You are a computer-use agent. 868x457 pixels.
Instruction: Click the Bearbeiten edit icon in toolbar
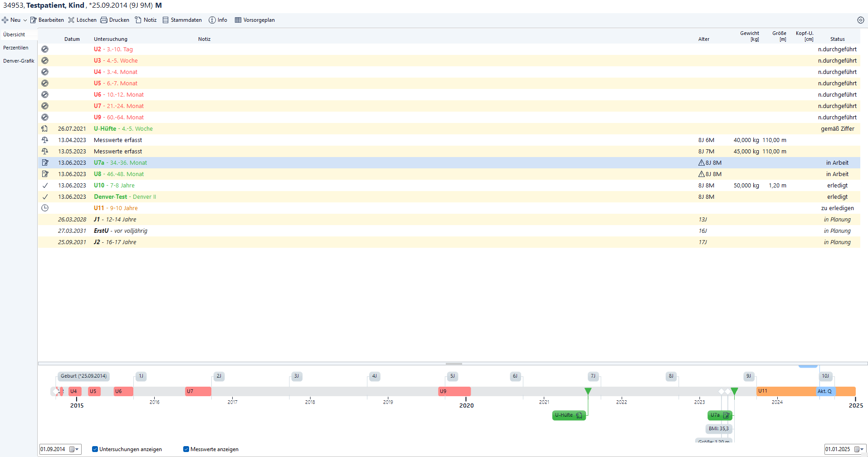(x=34, y=20)
